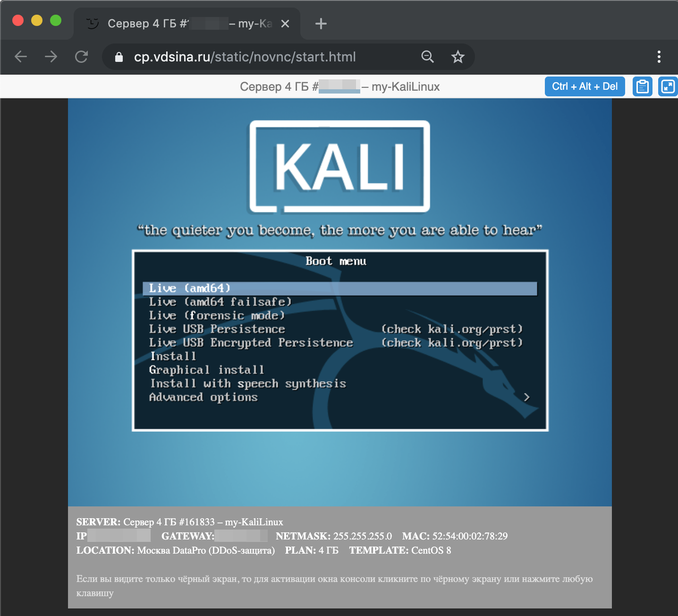Open a new browser tab
The height and width of the screenshot is (616, 678).
click(x=321, y=24)
